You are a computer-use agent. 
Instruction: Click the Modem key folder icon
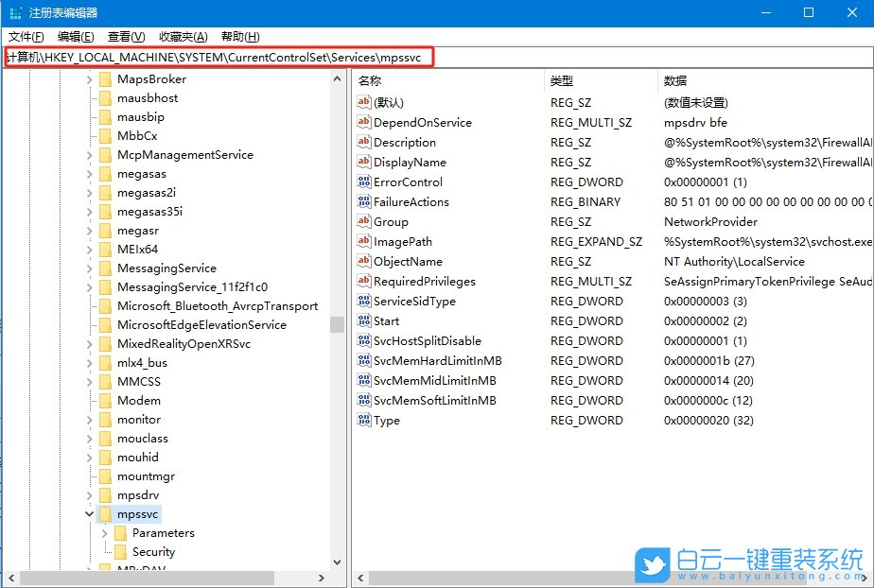[104, 400]
